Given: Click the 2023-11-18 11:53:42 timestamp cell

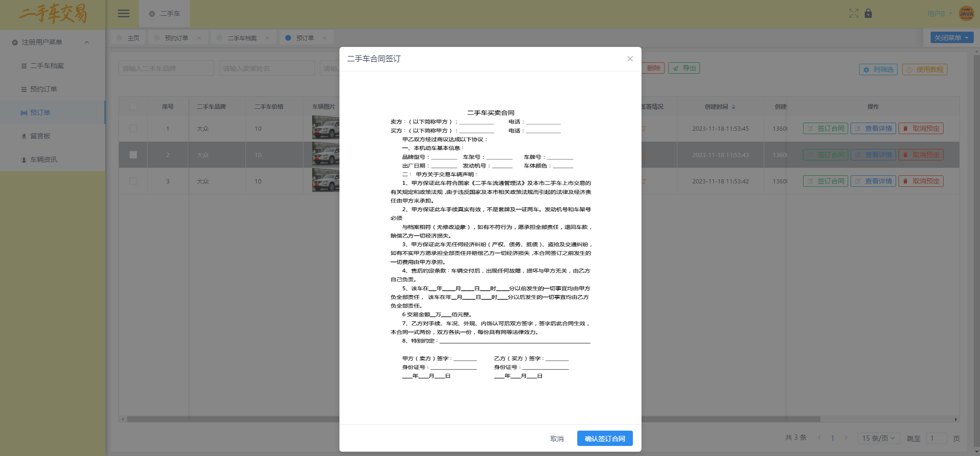Looking at the screenshot, I should (720, 181).
